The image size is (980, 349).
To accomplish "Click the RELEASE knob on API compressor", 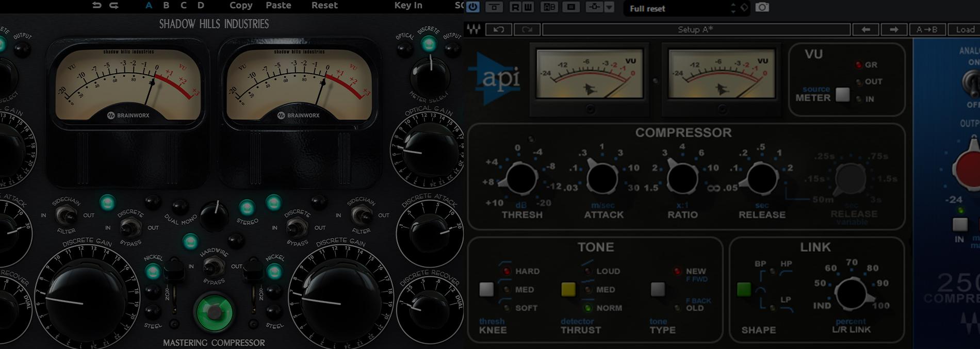I will click(762, 178).
